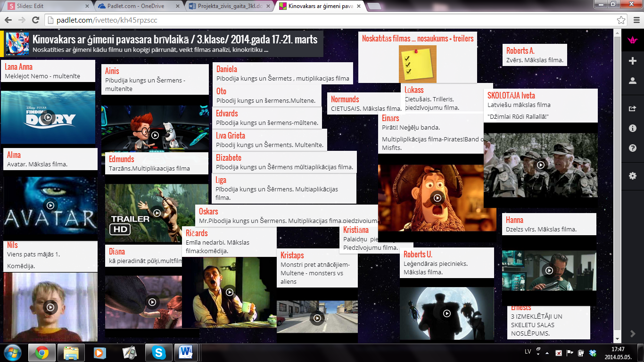Open a new browser tab
The height and width of the screenshot is (362, 644).
[374, 7]
